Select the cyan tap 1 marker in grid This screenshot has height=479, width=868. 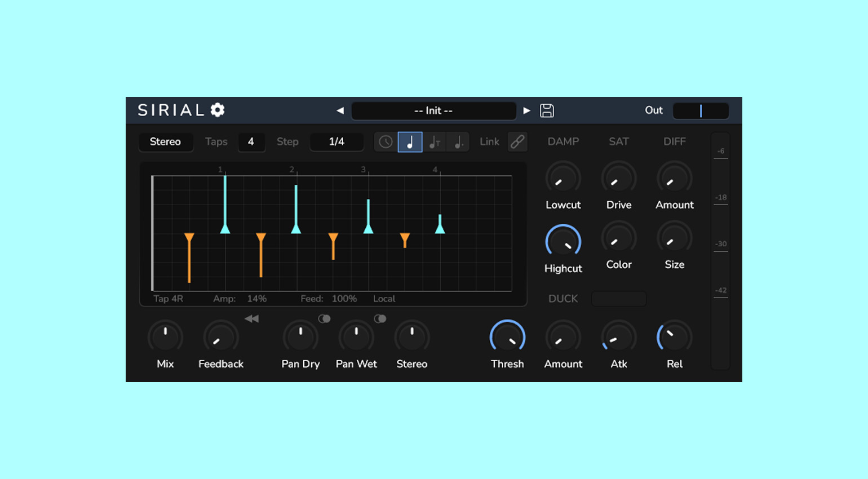click(225, 228)
